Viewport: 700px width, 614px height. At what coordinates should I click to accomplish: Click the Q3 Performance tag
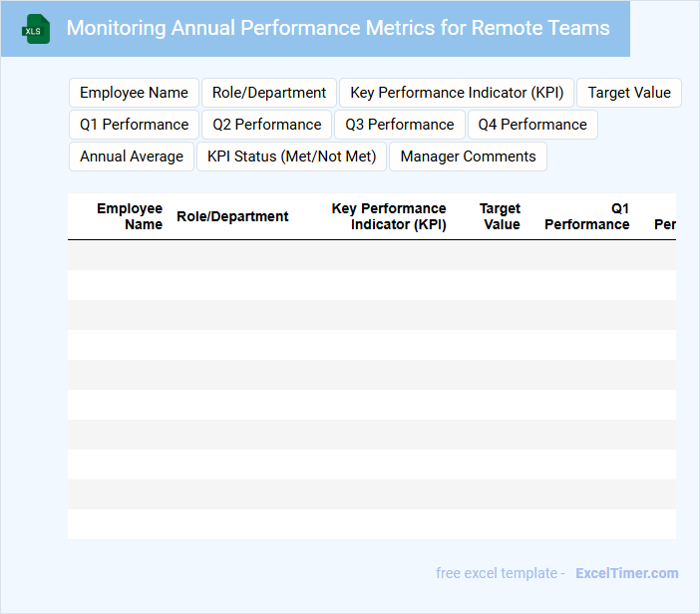click(400, 125)
